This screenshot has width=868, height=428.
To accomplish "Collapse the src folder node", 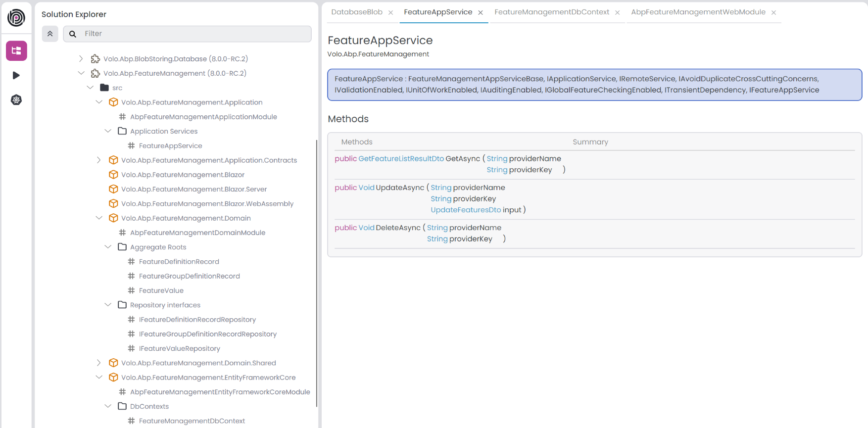I will point(90,88).
